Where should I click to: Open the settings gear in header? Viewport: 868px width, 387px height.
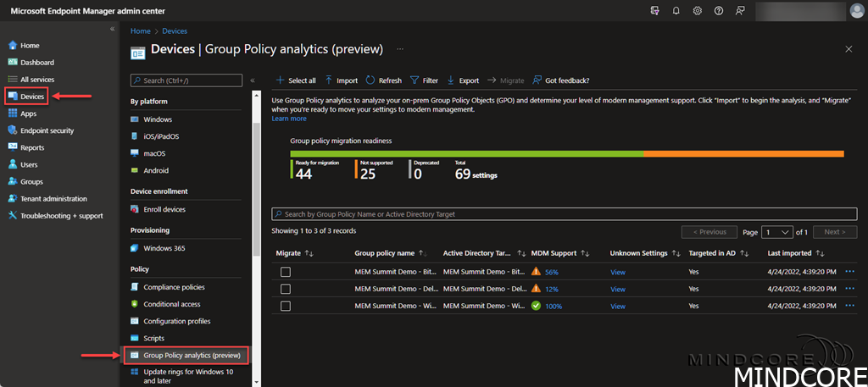(x=697, y=11)
